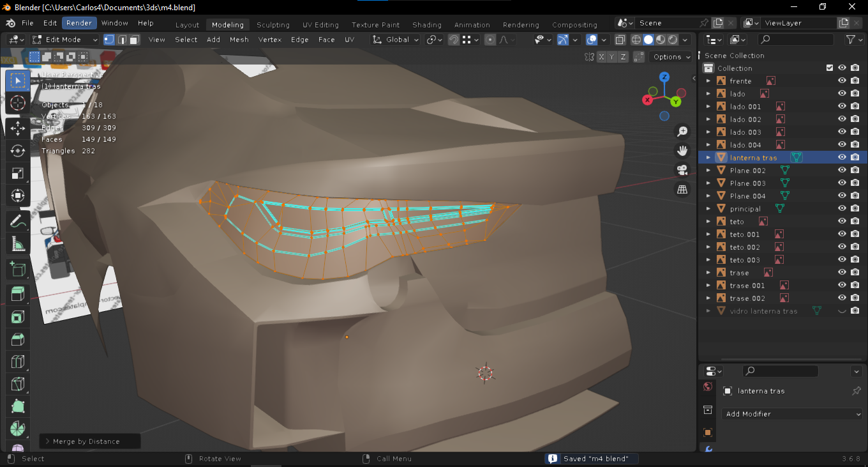This screenshot has height=467, width=868.
Task: Open the Edit Mode dropdown
Action: click(x=66, y=40)
